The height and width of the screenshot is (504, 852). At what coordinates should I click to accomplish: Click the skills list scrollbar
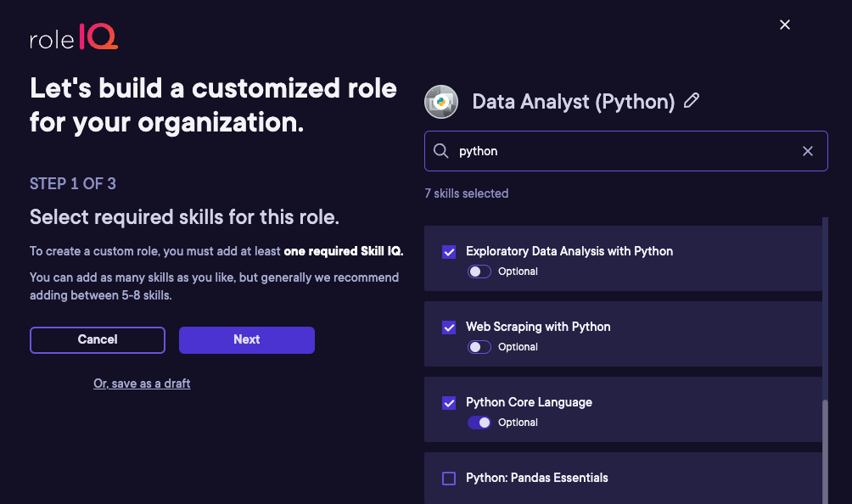[825, 451]
